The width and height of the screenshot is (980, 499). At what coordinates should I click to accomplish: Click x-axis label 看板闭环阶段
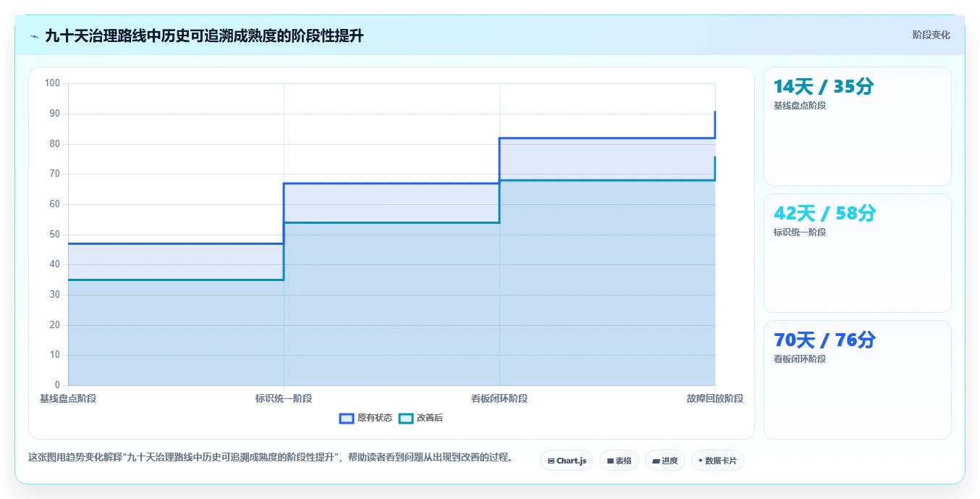point(499,398)
